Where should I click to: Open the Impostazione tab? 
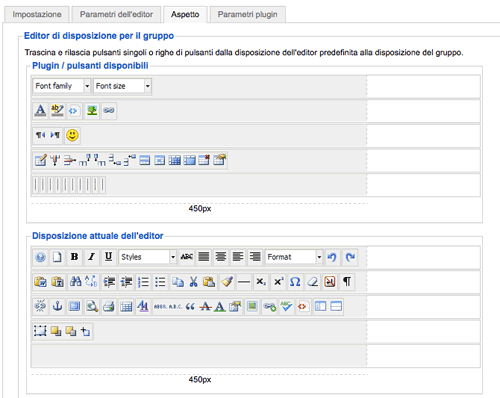(x=37, y=14)
